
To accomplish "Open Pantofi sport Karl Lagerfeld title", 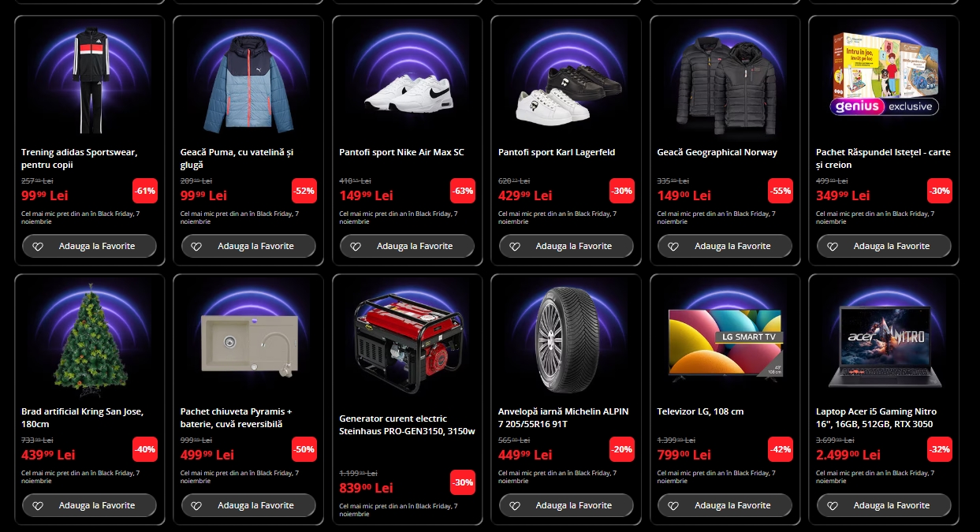I will (557, 152).
